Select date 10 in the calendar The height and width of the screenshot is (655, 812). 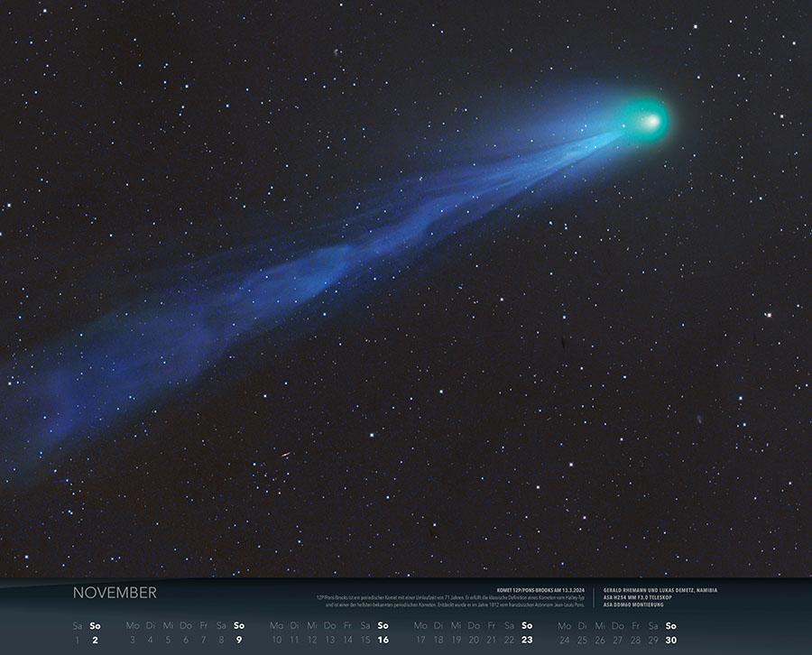point(276,640)
